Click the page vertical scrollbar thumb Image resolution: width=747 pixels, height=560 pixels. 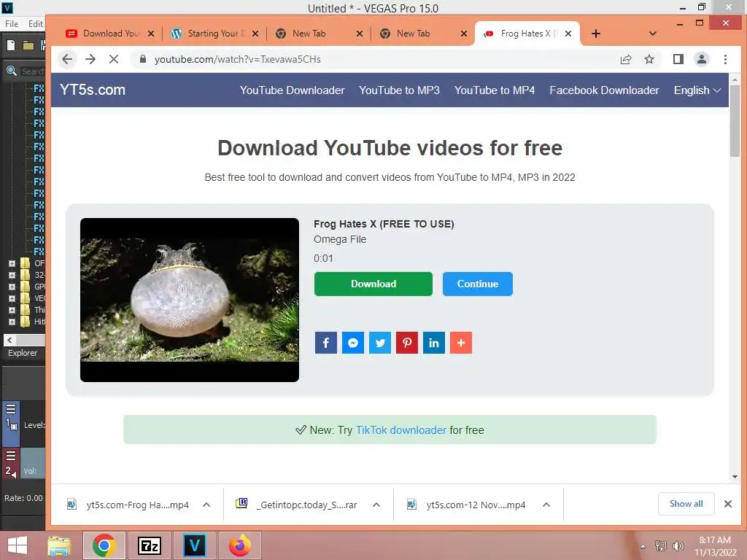point(735,121)
